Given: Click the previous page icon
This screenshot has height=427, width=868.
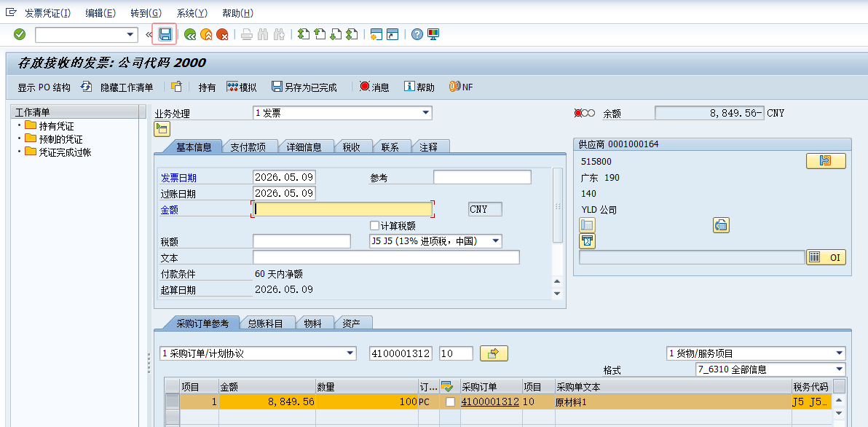Looking at the screenshot, I should 320,34.
